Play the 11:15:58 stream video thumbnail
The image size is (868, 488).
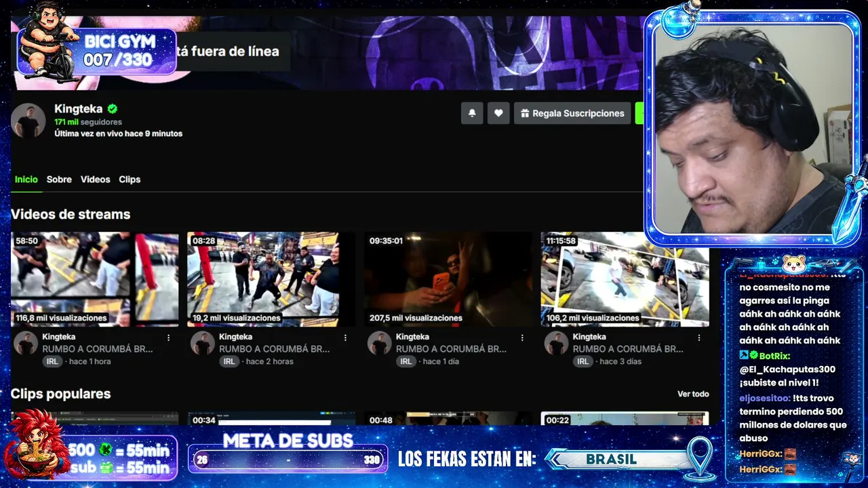pyautogui.click(x=625, y=279)
